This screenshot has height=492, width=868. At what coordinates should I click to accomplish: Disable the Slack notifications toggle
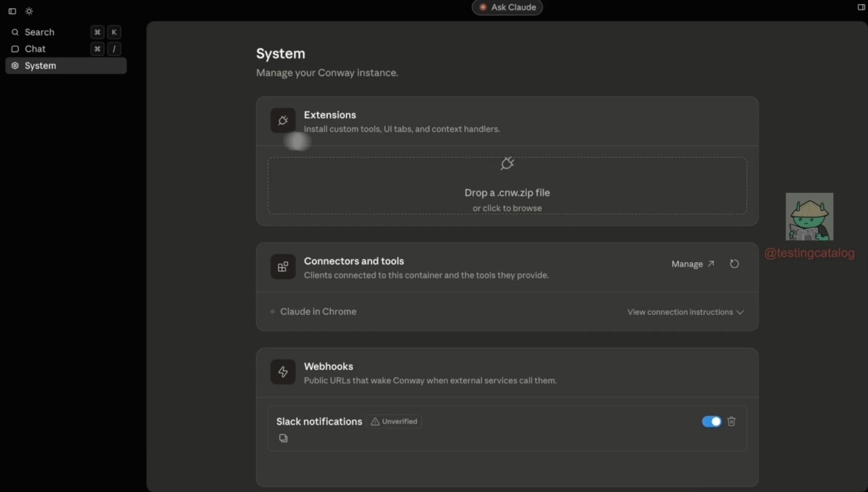tap(712, 421)
